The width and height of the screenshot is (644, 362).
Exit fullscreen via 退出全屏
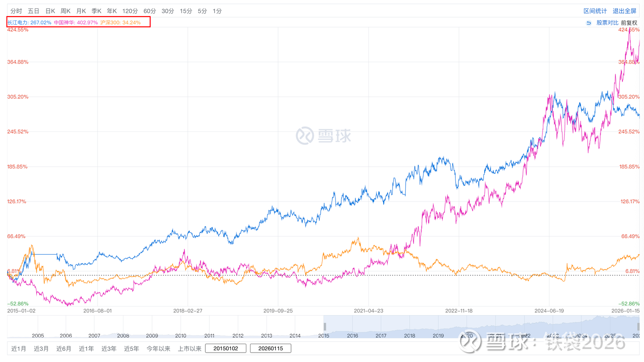(624, 11)
